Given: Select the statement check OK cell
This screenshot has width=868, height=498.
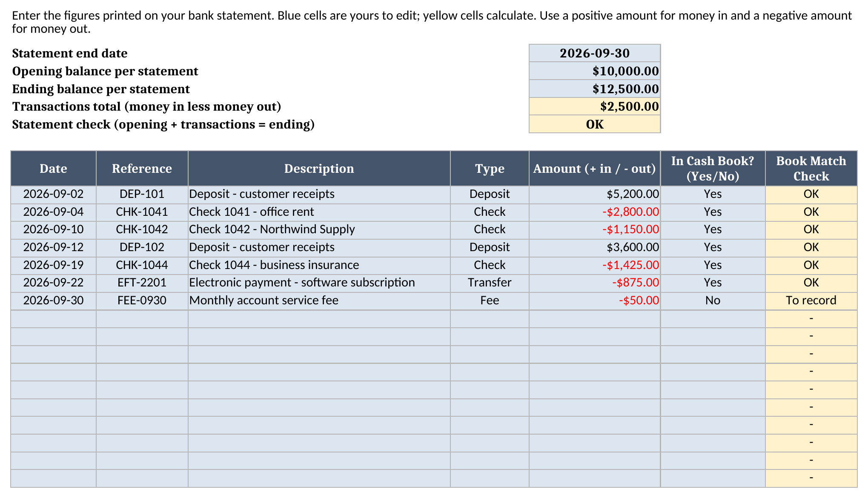Looking at the screenshot, I should (595, 124).
